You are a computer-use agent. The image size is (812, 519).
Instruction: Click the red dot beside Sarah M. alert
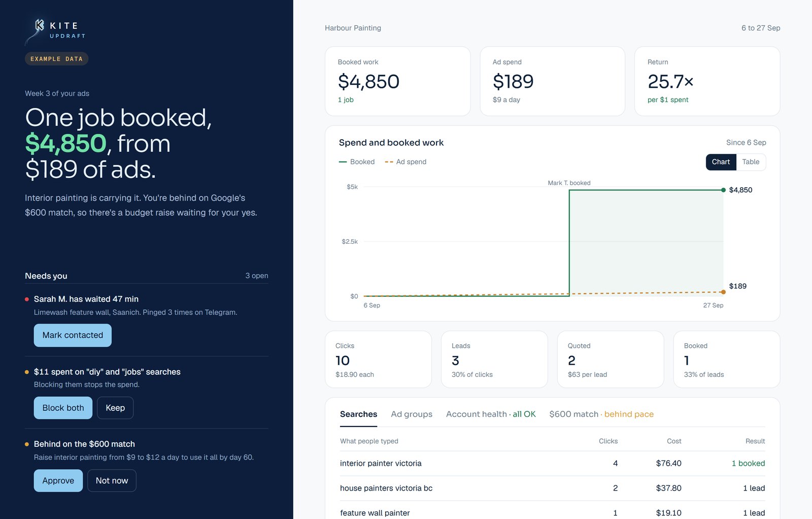click(27, 300)
